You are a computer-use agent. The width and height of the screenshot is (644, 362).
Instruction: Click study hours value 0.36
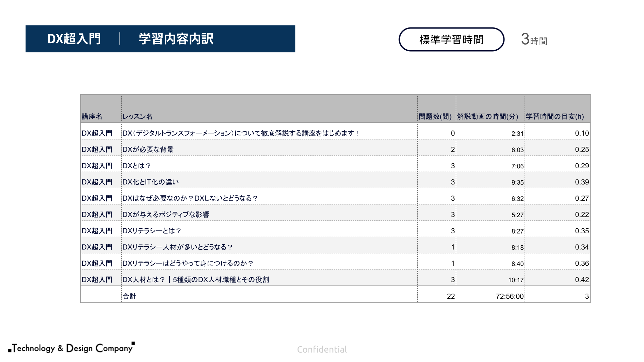click(x=582, y=263)
